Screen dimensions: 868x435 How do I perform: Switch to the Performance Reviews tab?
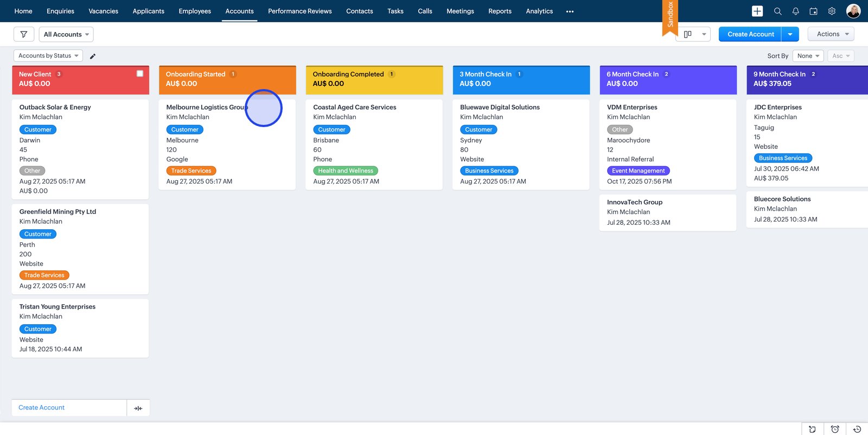click(x=299, y=11)
